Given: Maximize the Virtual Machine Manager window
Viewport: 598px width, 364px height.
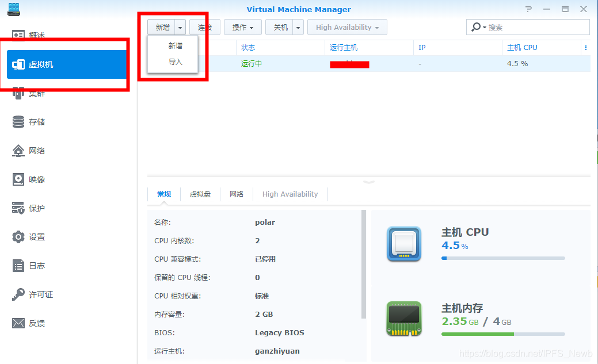Looking at the screenshot, I should pyautogui.click(x=565, y=9).
